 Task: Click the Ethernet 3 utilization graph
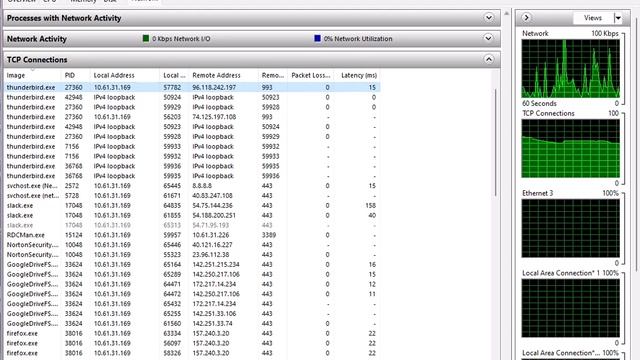[571, 228]
